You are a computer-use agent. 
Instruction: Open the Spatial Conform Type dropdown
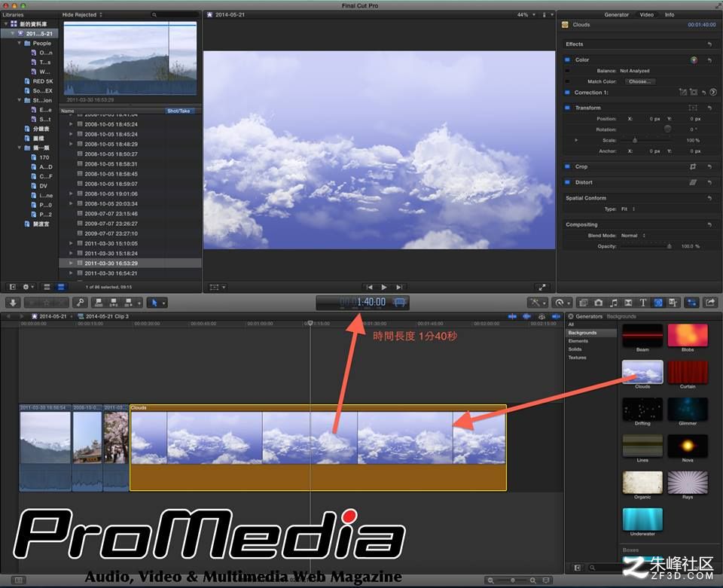pyautogui.click(x=628, y=209)
